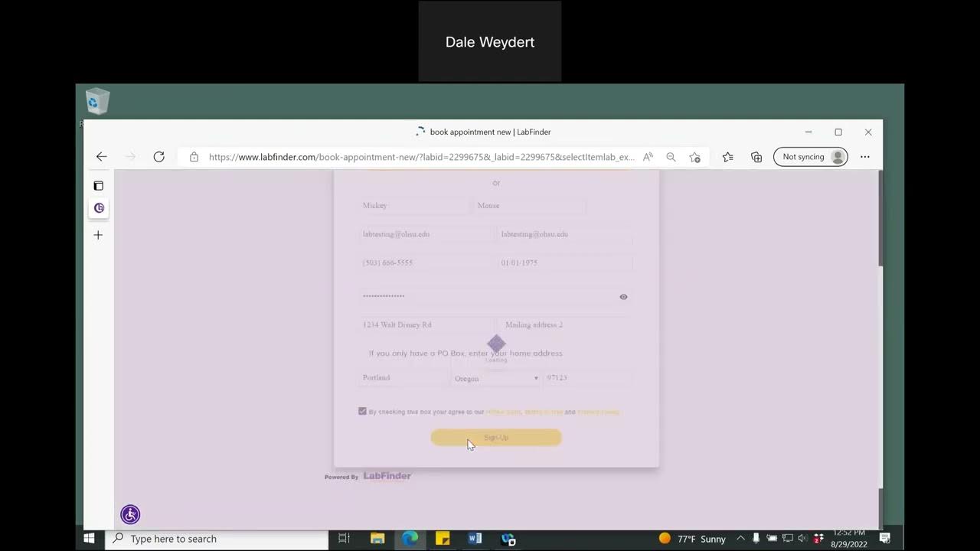This screenshot has height=551, width=980.
Task: Click the 97123 zip code field
Action: pos(588,378)
